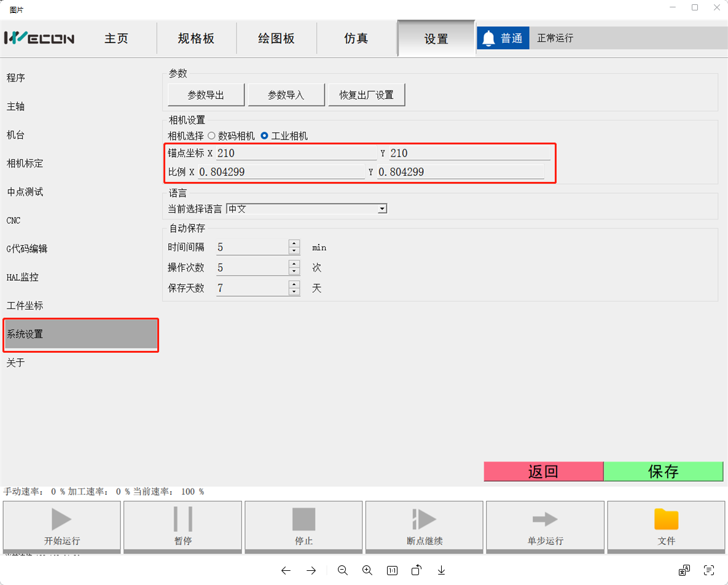Click the alarm bell icon

point(488,38)
